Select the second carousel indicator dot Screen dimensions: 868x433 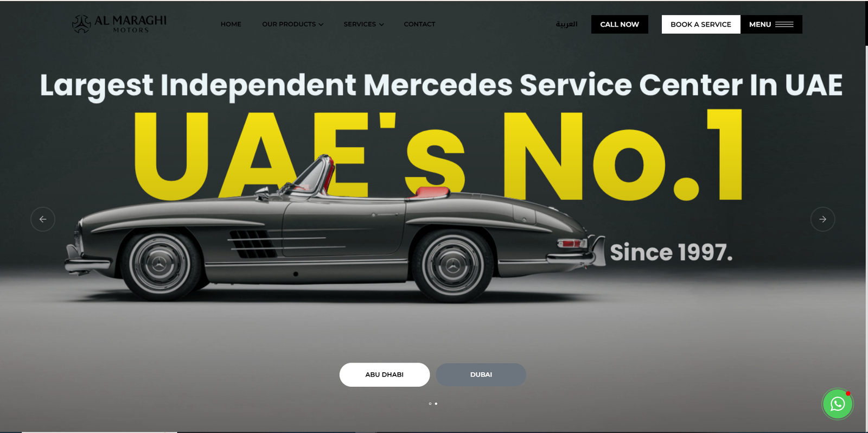[436, 404]
